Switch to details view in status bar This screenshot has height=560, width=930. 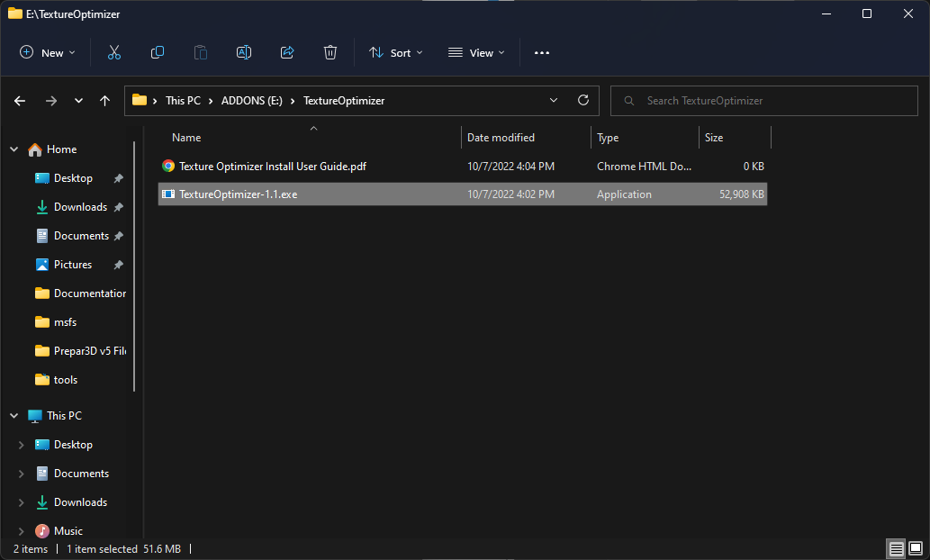896,548
